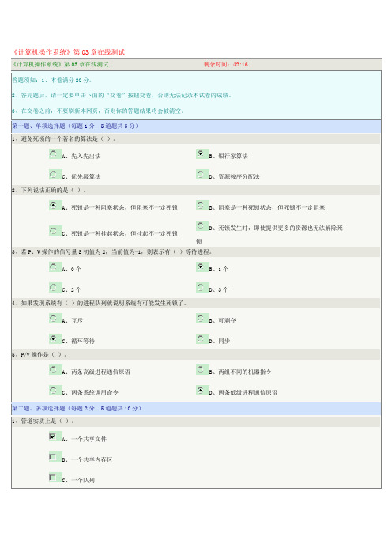Click notice line 3 about 不要刷新本网页
392x555 pixels.
coord(98,111)
